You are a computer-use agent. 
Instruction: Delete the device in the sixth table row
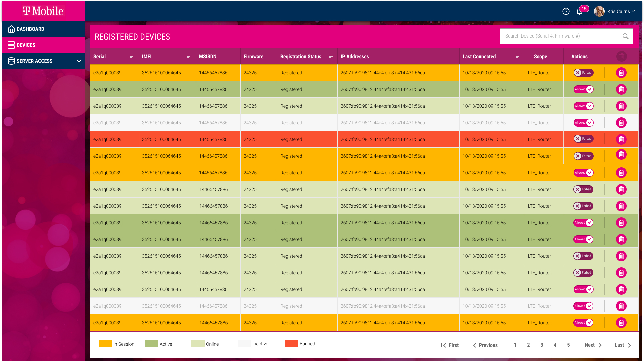[621, 155]
